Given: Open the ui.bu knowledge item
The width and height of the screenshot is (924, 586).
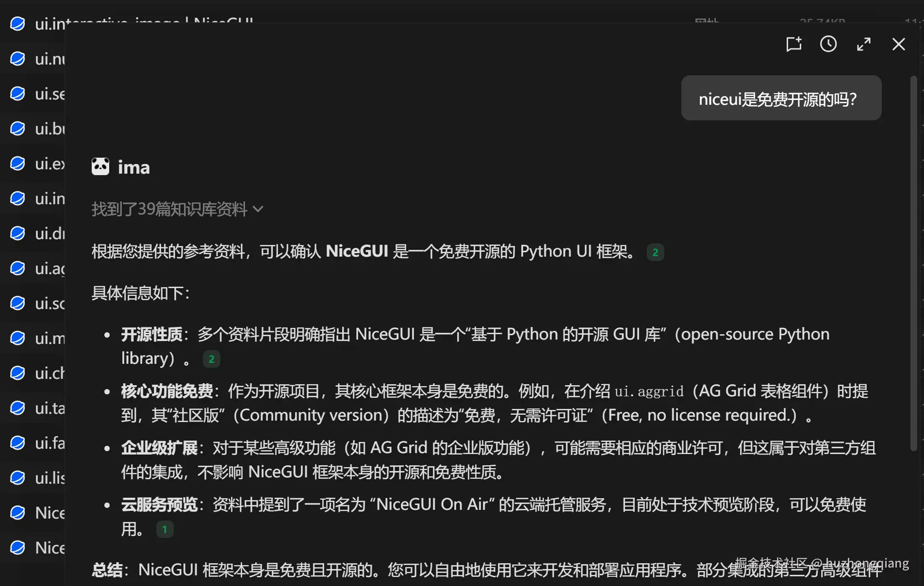Looking at the screenshot, I should click(x=50, y=129).
